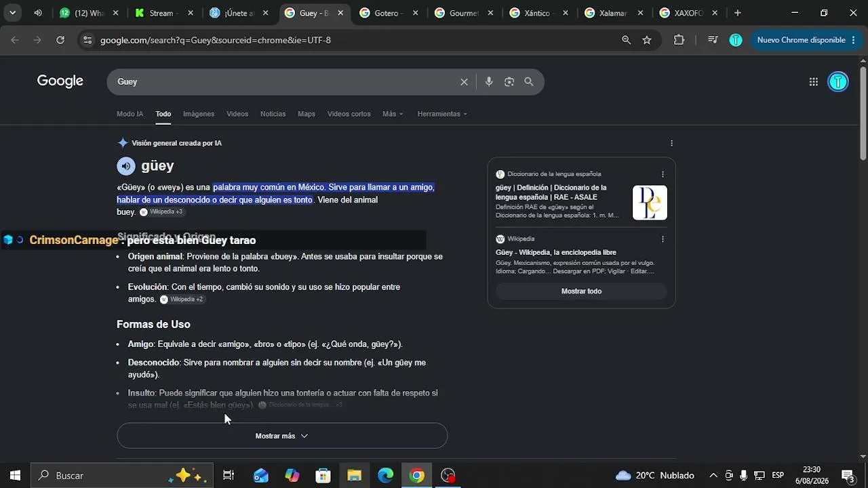Switch to the XAXOFO search tab

(688, 13)
